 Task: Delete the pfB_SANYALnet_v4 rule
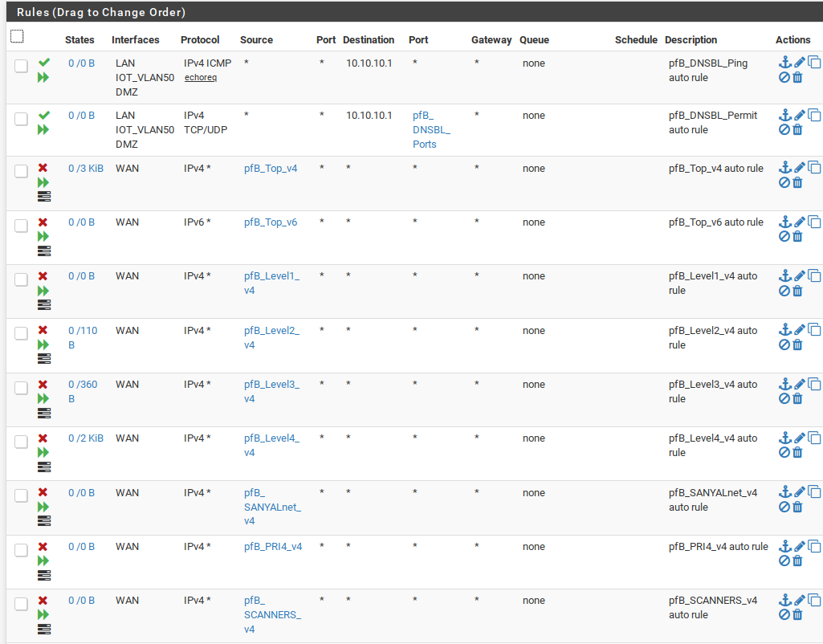pos(797,507)
